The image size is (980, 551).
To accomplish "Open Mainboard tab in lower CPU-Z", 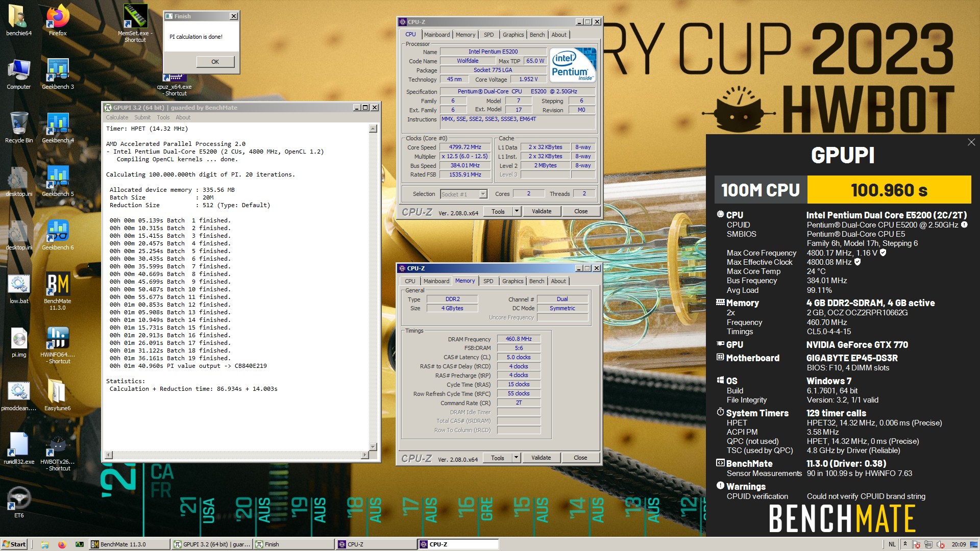I will (x=436, y=281).
